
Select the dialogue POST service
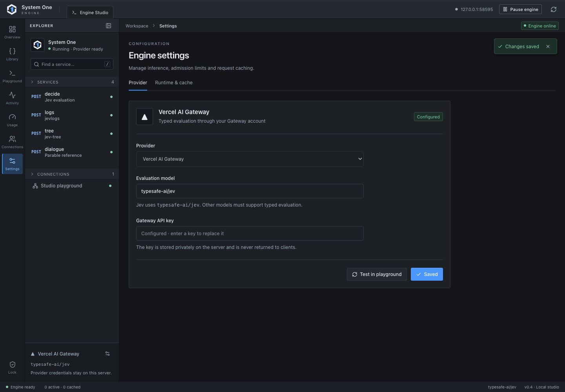[x=72, y=152]
